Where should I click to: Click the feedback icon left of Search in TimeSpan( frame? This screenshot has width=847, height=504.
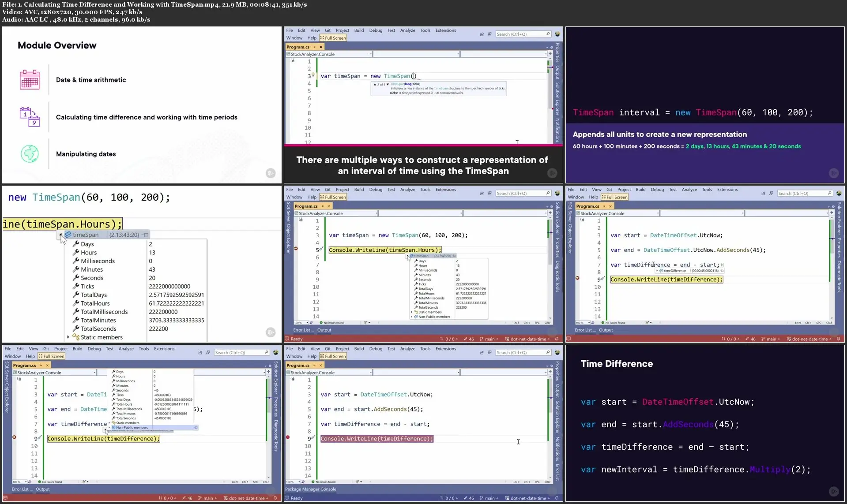click(x=489, y=34)
